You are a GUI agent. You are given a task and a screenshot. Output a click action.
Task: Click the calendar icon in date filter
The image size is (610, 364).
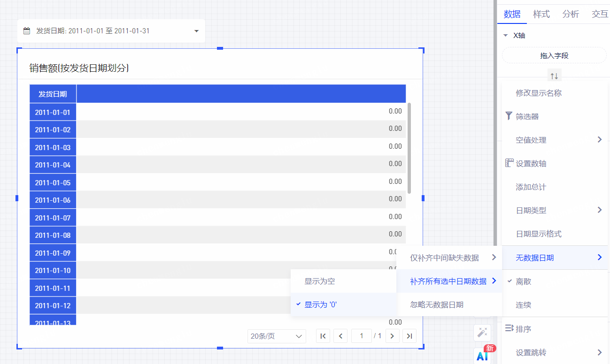(27, 31)
